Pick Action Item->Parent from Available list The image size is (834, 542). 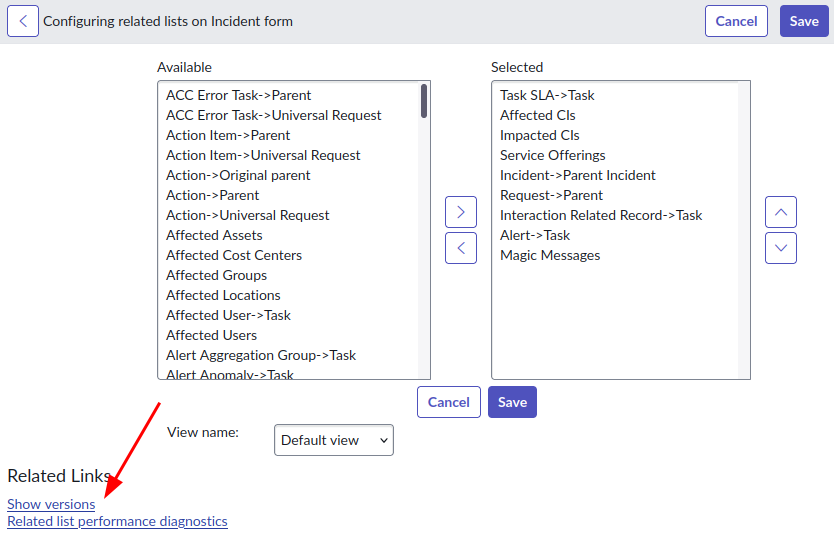point(228,135)
